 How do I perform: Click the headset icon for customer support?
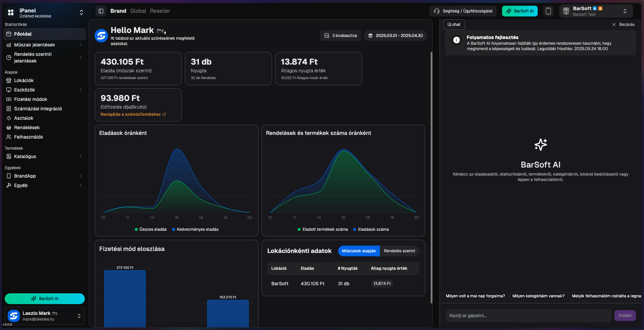click(437, 11)
